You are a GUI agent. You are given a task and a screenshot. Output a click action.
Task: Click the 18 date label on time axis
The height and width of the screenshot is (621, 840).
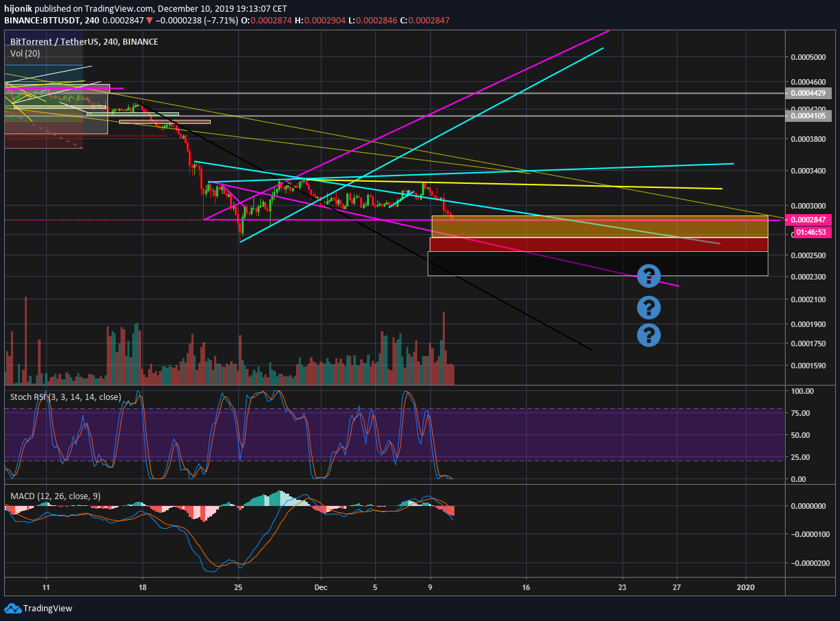[143, 588]
